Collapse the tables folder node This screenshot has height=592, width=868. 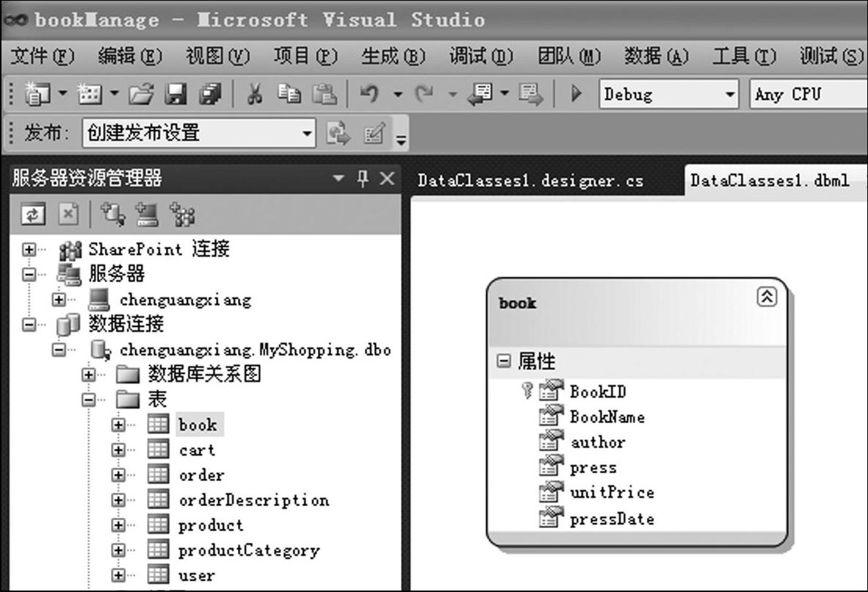89,400
